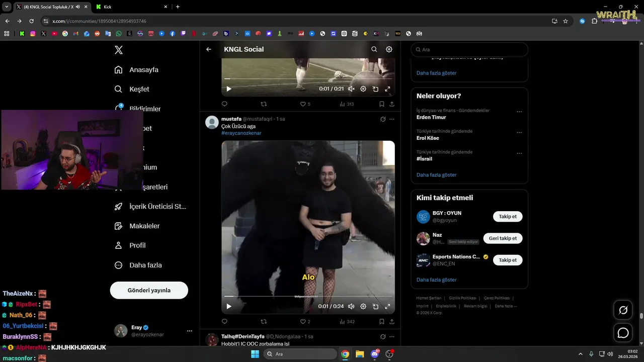Enter fullscreen on the football video
Screen dimensions: 644x362
pos(387,89)
